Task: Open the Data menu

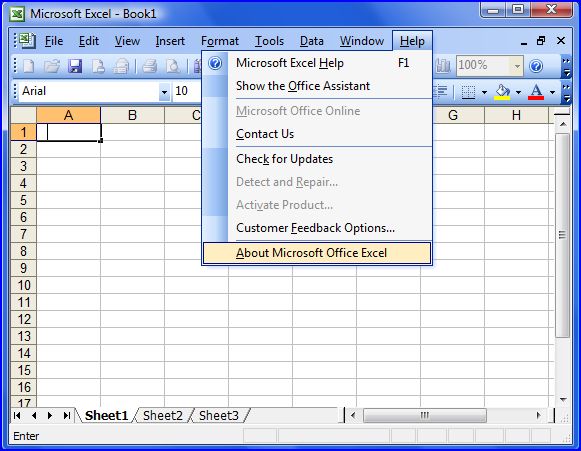Action: 312,41
